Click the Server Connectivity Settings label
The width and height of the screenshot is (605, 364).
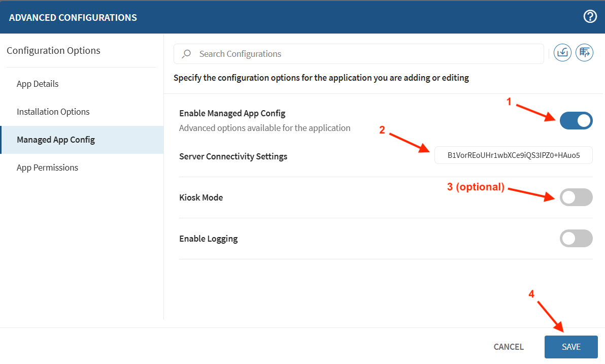[233, 156]
